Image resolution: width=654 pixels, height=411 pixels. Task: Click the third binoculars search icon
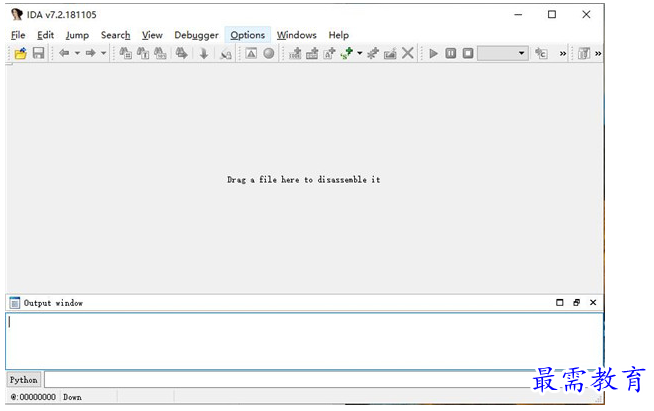pos(160,53)
